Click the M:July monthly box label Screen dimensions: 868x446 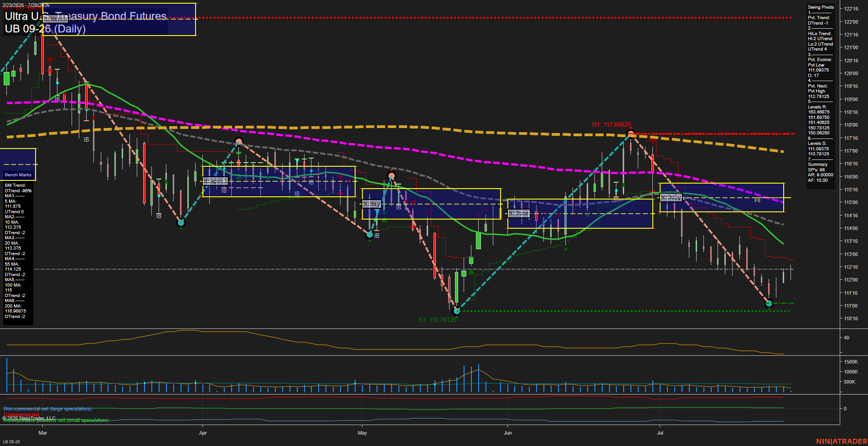pyautogui.click(x=671, y=197)
